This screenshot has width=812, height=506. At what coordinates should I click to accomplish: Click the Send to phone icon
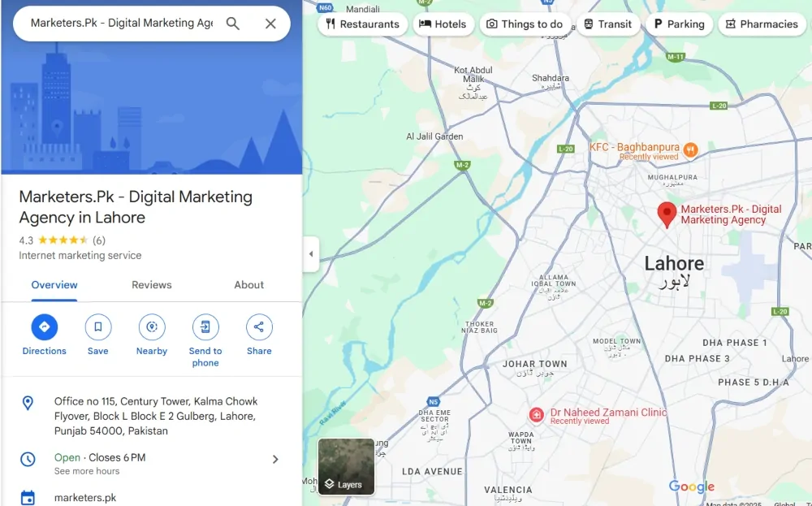pos(205,327)
